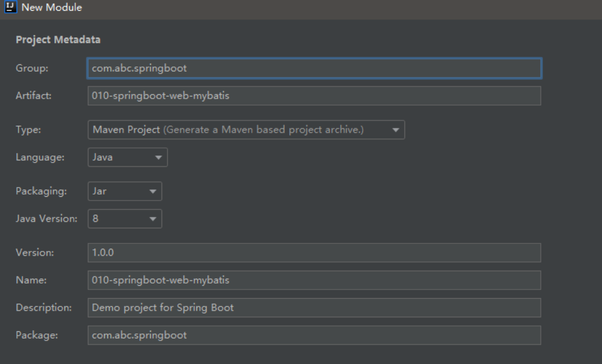Click the Version label
Screen dimensions: 602x364
pyautogui.click(x=34, y=253)
